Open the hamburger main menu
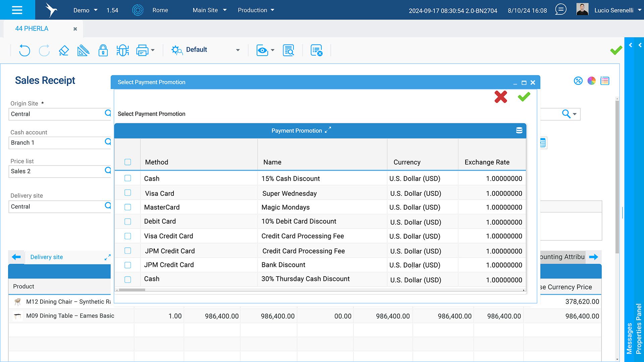This screenshot has height=362, width=644. coord(17,10)
